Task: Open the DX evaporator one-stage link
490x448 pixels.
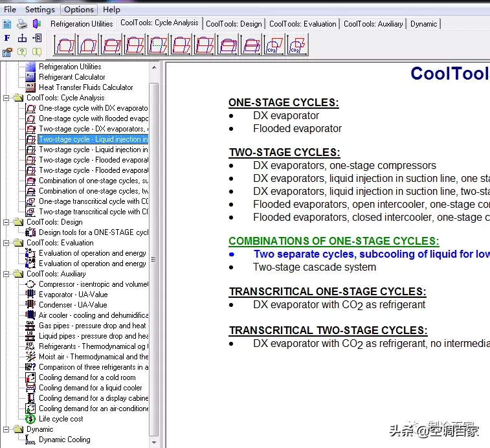Action: point(286,116)
